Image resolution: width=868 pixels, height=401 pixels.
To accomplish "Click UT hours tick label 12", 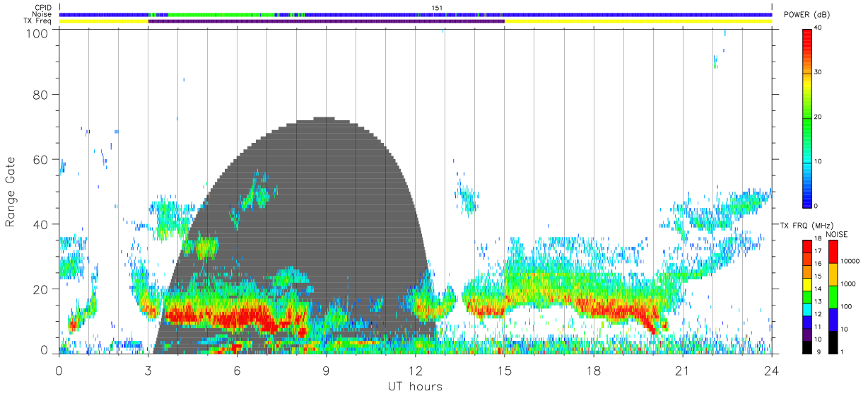I will (415, 370).
